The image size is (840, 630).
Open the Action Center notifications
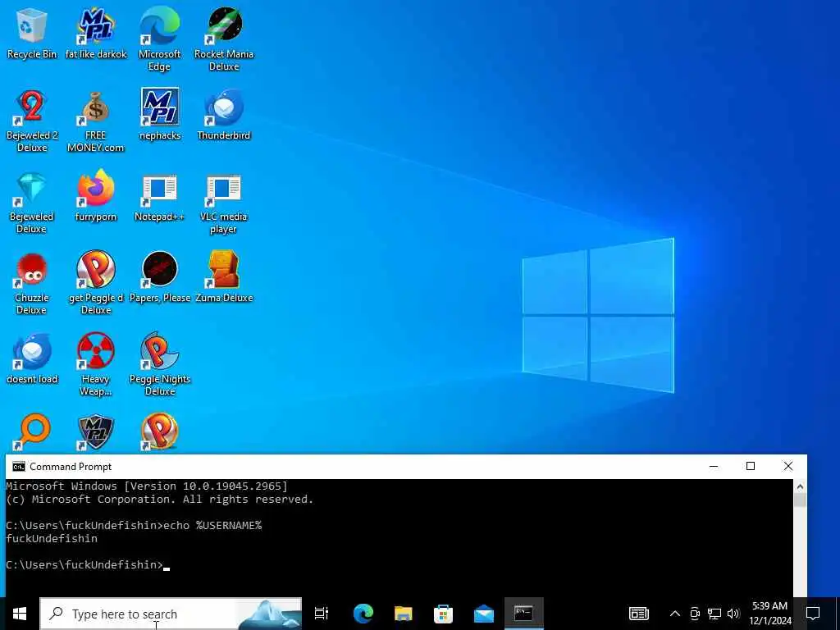(813, 614)
